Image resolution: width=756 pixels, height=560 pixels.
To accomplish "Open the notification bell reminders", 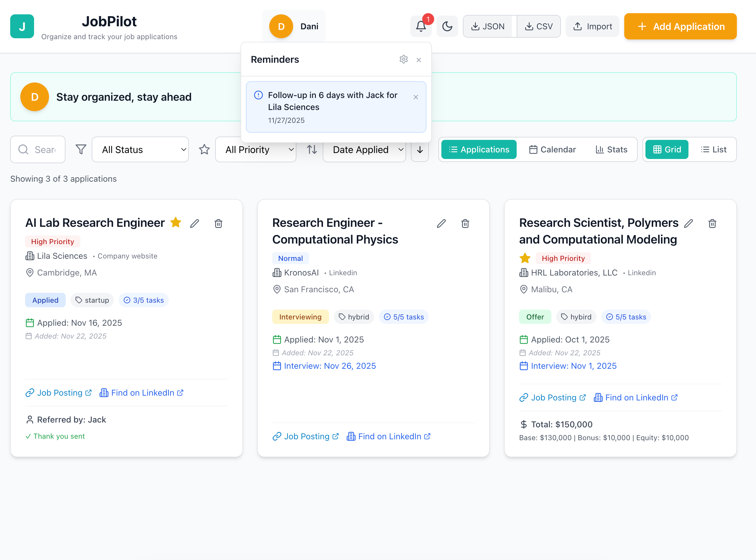I will pyautogui.click(x=421, y=26).
